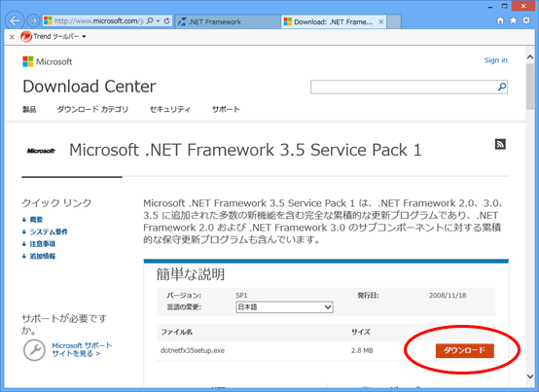Go forward with the browser forward arrow
Screen dimensions: 539x392
[x=33, y=21]
